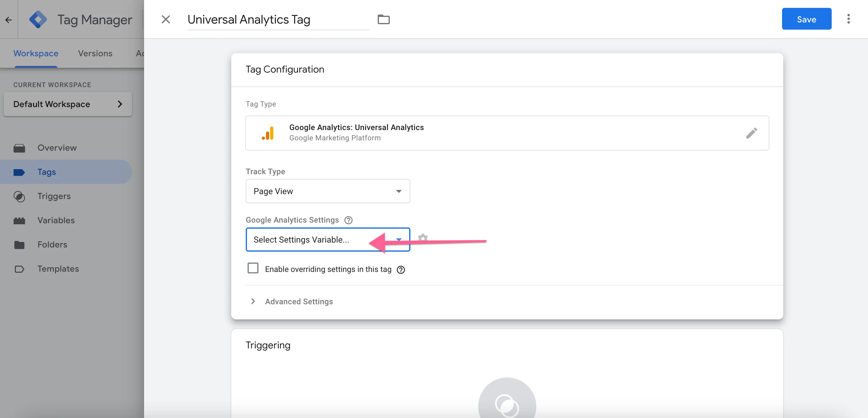Open the gear icon beside settings variable
This screenshot has width=868, height=418.
422,237
